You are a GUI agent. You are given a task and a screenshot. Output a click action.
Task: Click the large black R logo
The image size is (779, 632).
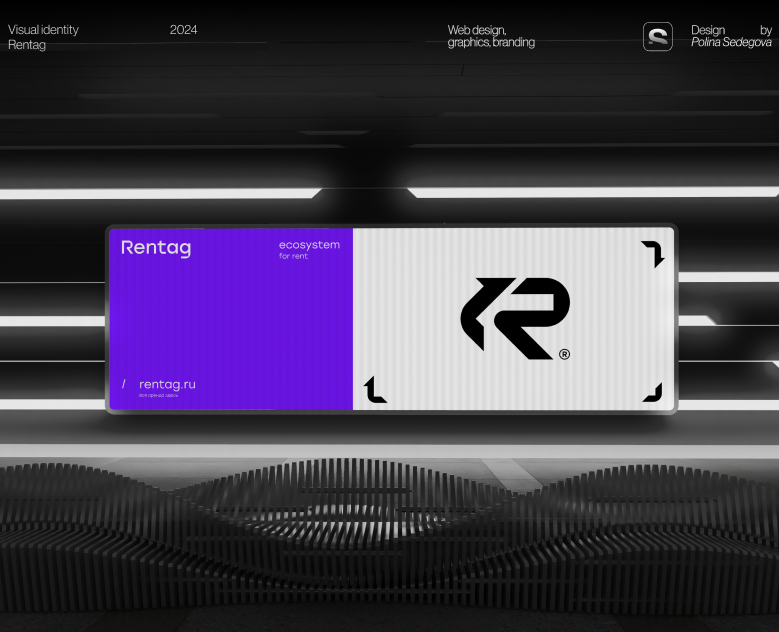coord(515,318)
